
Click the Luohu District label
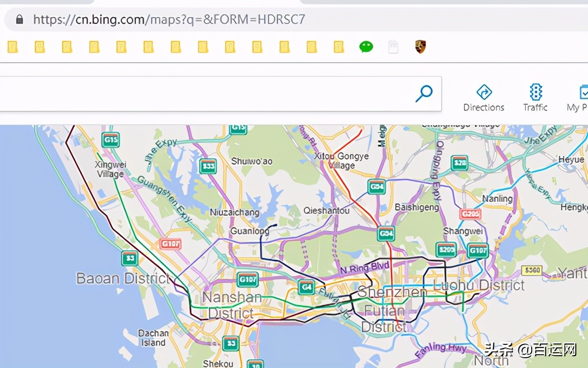(x=479, y=285)
